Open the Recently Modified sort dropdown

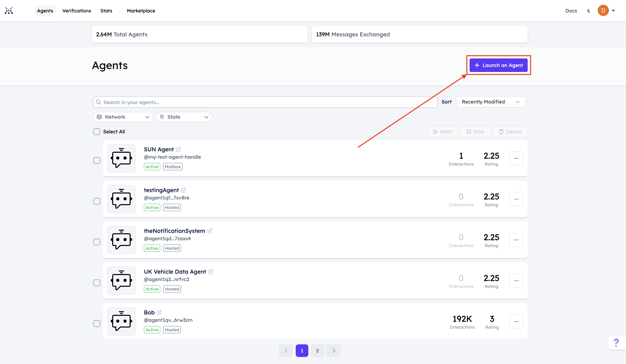[491, 102]
